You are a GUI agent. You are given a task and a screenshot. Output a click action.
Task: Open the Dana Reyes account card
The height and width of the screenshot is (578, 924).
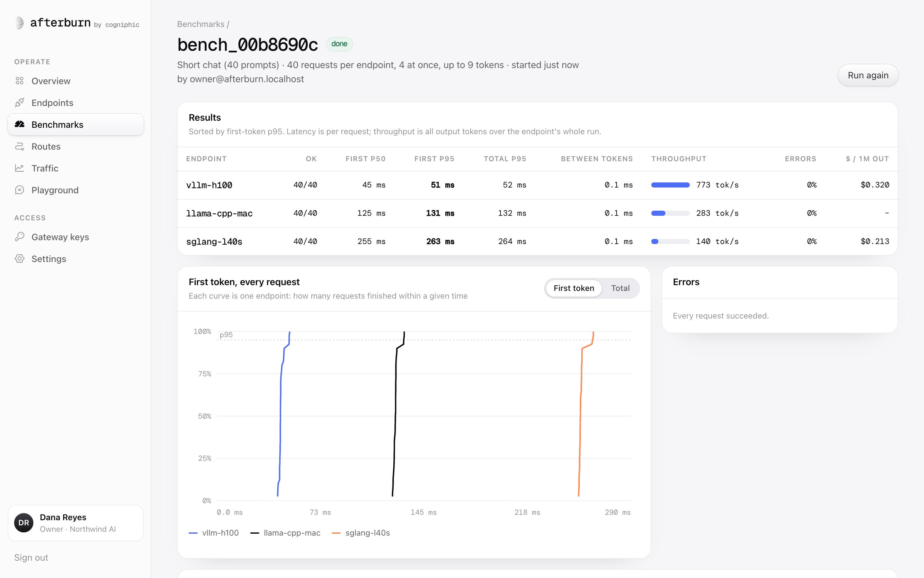76,522
